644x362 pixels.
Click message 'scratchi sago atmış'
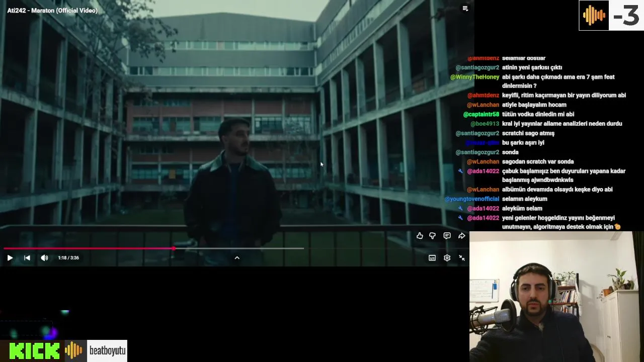pos(528,133)
